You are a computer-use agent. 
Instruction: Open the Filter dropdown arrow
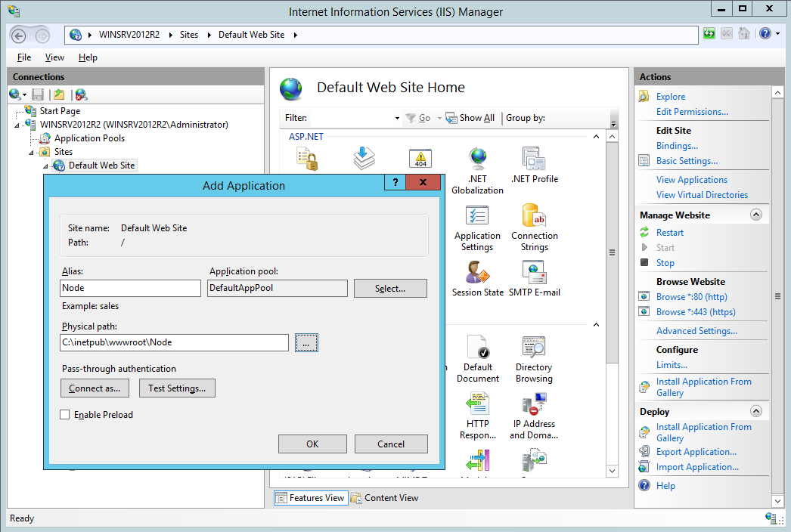point(397,118)
